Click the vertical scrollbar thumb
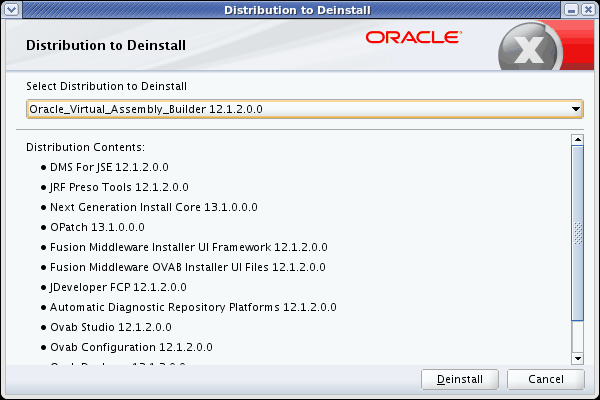Image resolution: width=600 pixels, height=400 pixels. click(577, 233)
